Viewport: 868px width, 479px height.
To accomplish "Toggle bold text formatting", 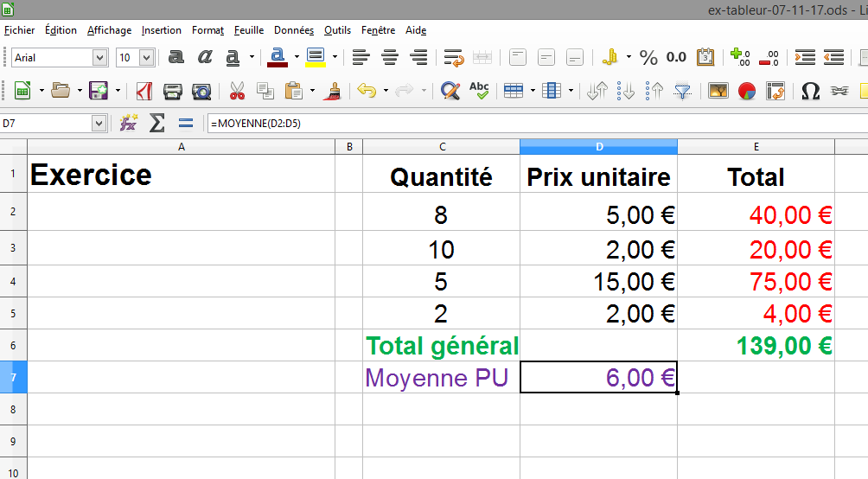I will [x=176, y=57].
